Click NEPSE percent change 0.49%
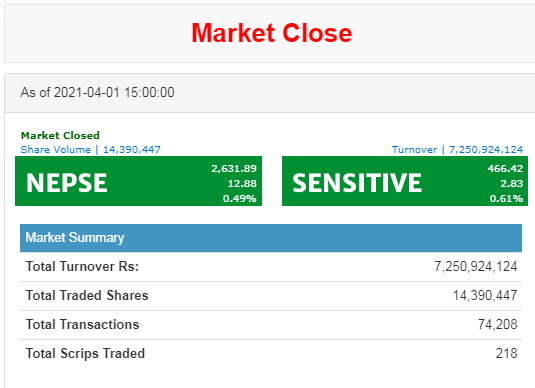Viewport: 535px width, 388px height. 240,199
